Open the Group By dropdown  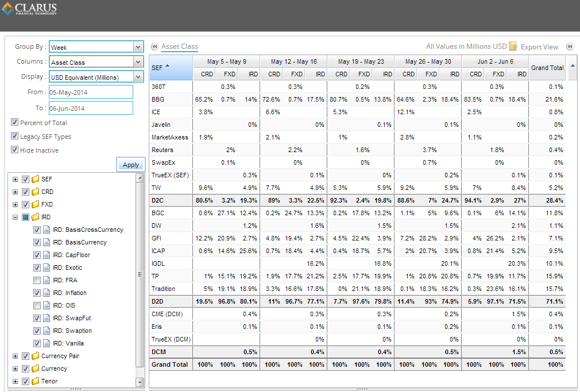pos(138,47)
